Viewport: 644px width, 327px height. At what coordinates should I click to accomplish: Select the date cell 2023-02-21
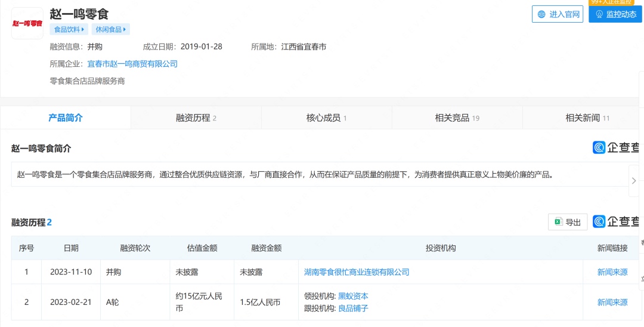(x=71, y=303)
